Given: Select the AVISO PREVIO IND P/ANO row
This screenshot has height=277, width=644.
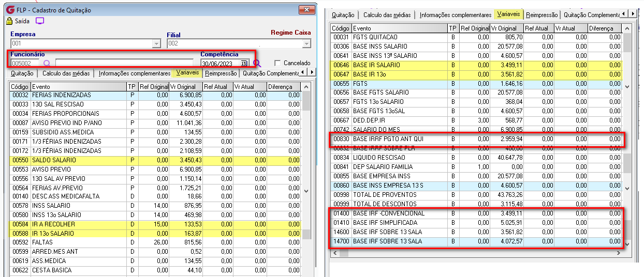Looking at the screenshot, I should coord(156,123).
